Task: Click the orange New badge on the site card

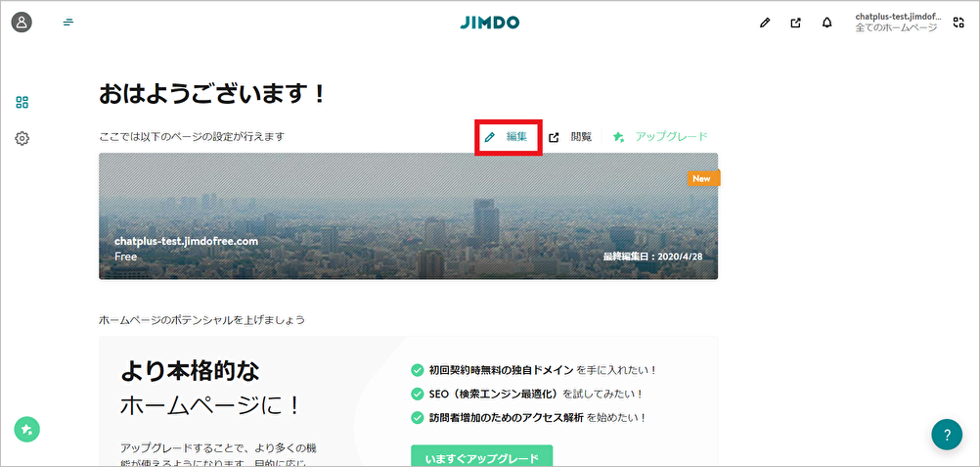Action: (x=704, y=178)
